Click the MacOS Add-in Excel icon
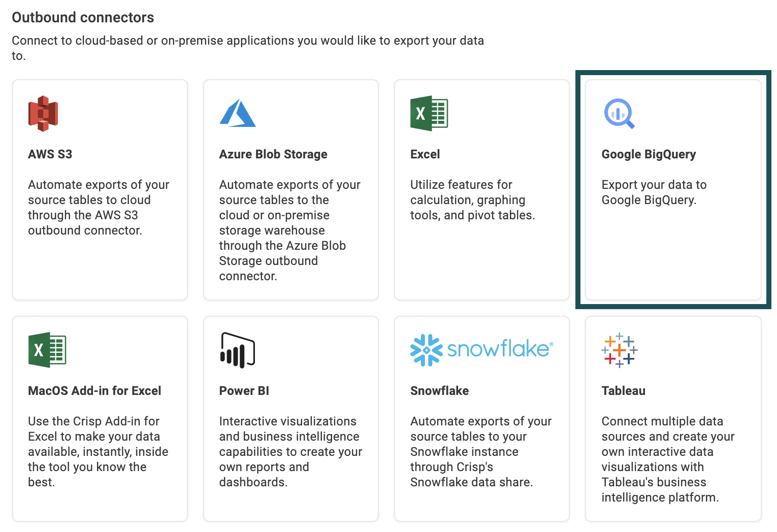 47,350
